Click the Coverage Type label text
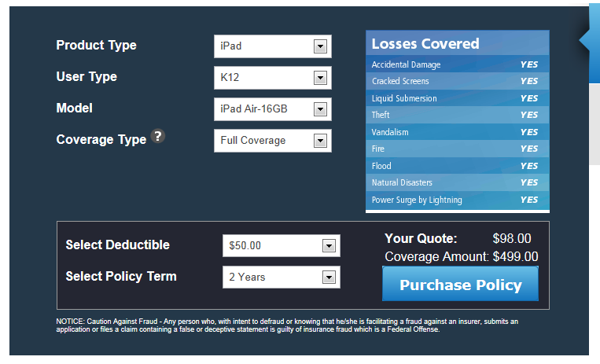The height and width of the screenshot is (364, 600). 101,139
